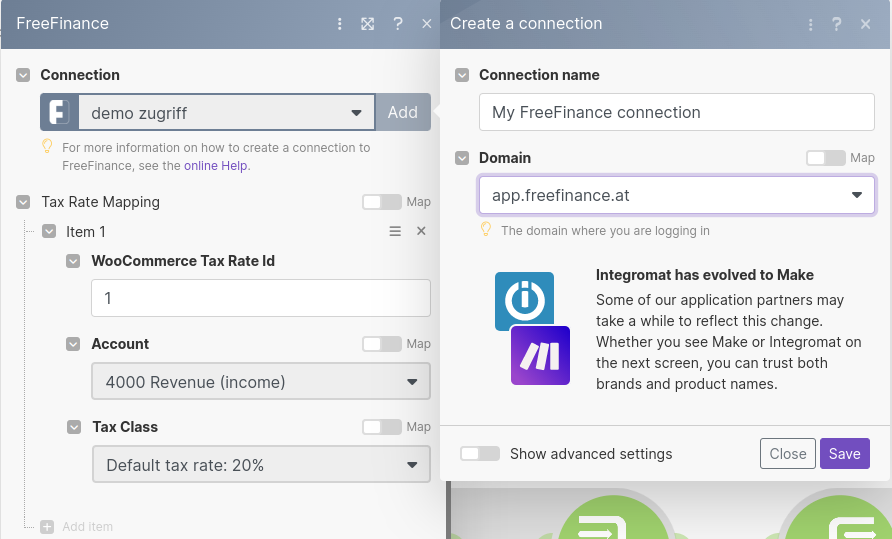The height and width of the screenshot is (539, 892).
Task: Open FreeFinance panel options menu (three dots)
Action: (x=340, y=24)
